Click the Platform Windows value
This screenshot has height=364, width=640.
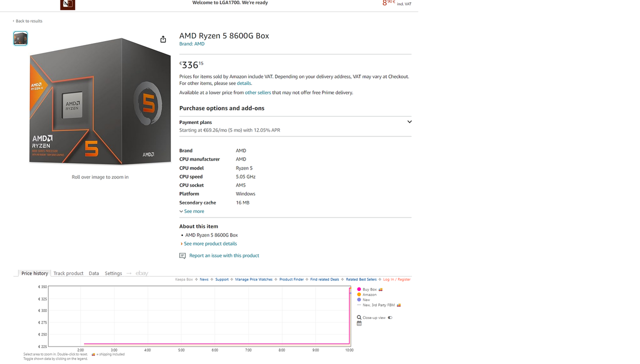[245, 194]
